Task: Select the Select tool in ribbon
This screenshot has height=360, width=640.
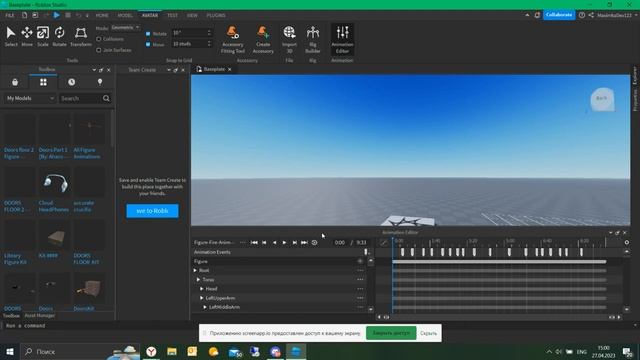Action: [x=11, y=36]
